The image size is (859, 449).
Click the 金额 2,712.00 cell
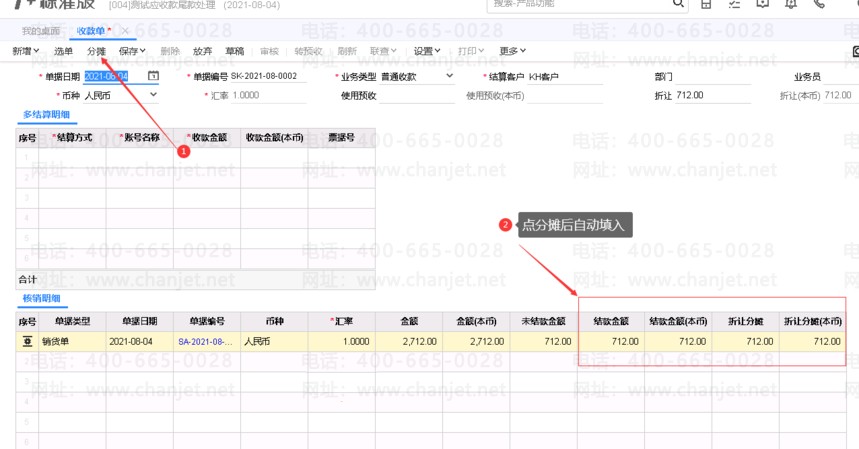[409, 342]
